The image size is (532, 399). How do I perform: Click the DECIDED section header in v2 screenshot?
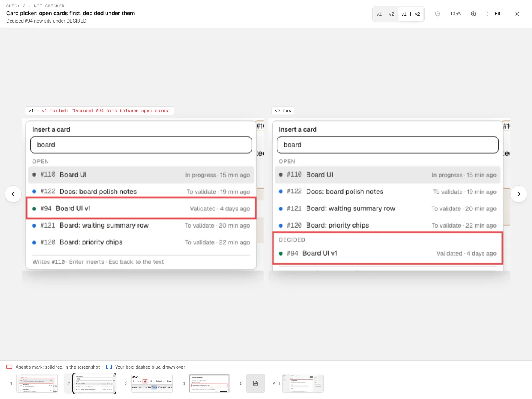point(292,240)
